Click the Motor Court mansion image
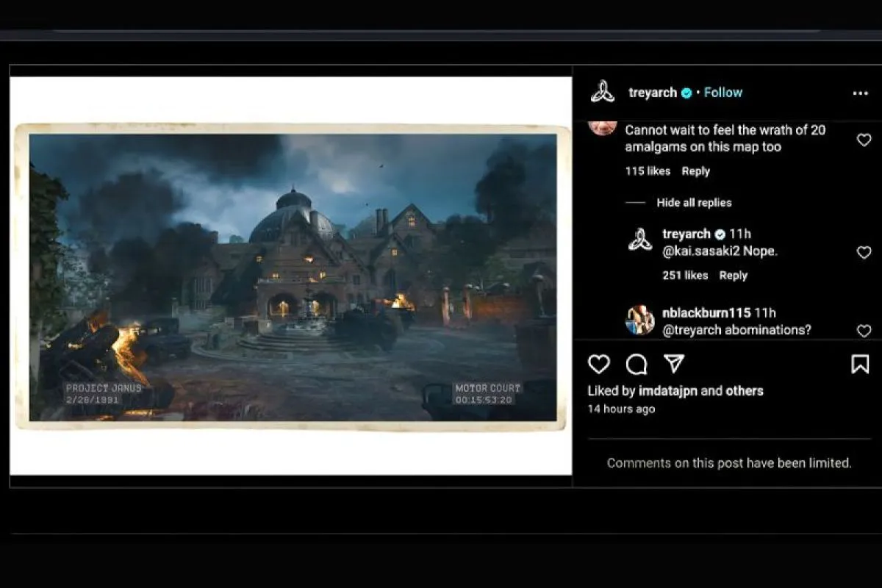Image resolution: width=882 pixels, height=588 pixels. click(x=293, y=276)
